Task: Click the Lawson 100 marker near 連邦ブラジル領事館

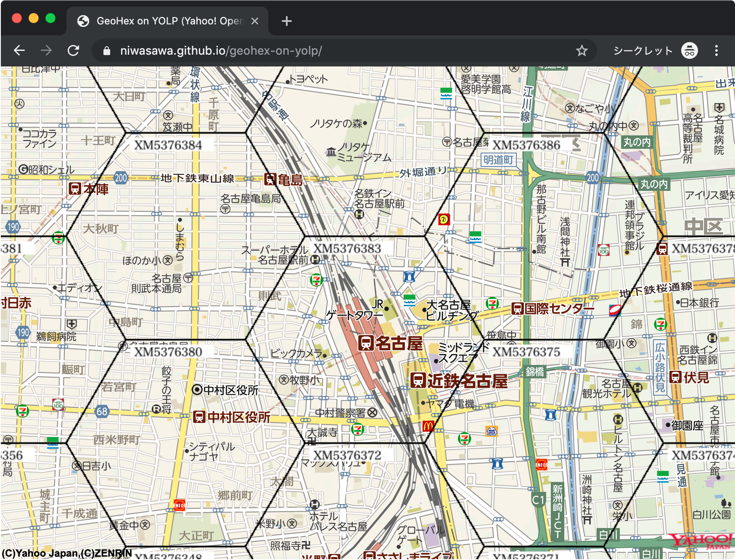Action: (x=604, y=250)
